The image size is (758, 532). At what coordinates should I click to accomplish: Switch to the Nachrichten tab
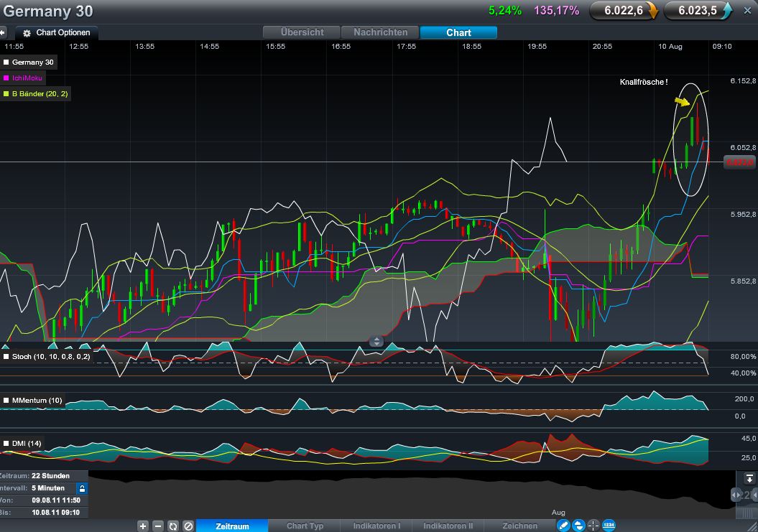[381, 32]
